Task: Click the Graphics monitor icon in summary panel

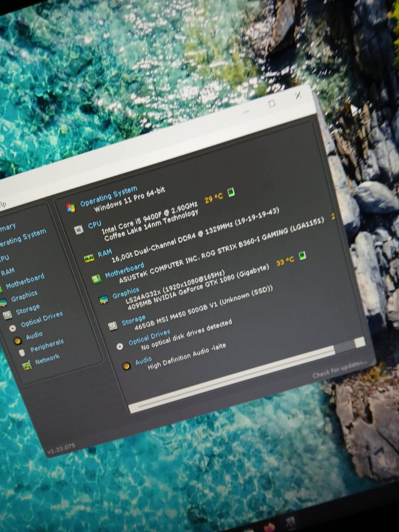Action: (x=103, y=300)
